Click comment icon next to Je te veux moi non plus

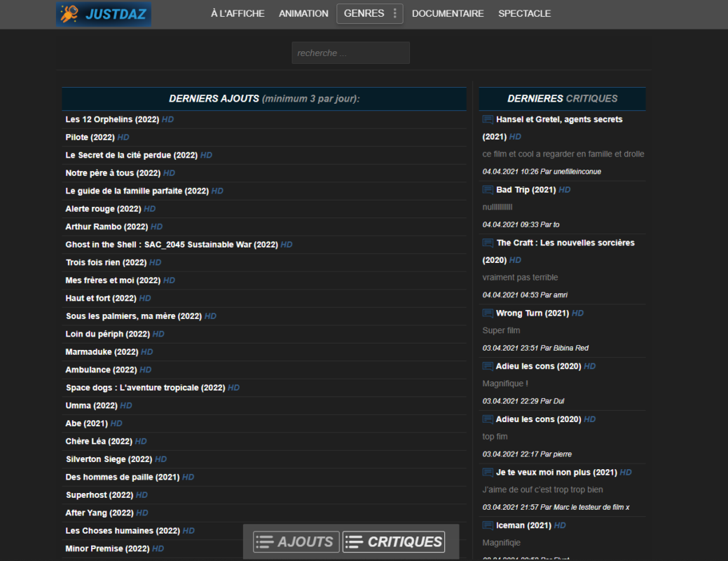tap(488, 472)
